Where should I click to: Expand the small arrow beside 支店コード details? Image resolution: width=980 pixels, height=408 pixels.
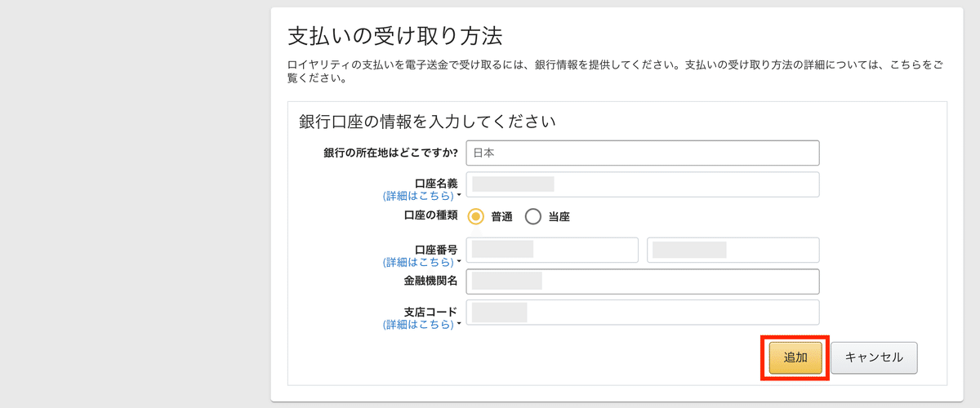[x=459, y=325]
